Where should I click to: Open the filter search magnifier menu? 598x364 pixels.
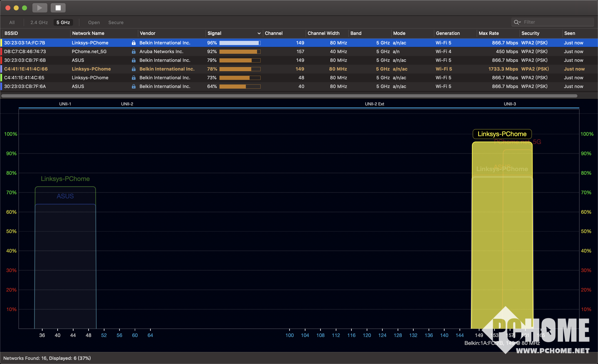pyautogui.click(x=517, y=22)
